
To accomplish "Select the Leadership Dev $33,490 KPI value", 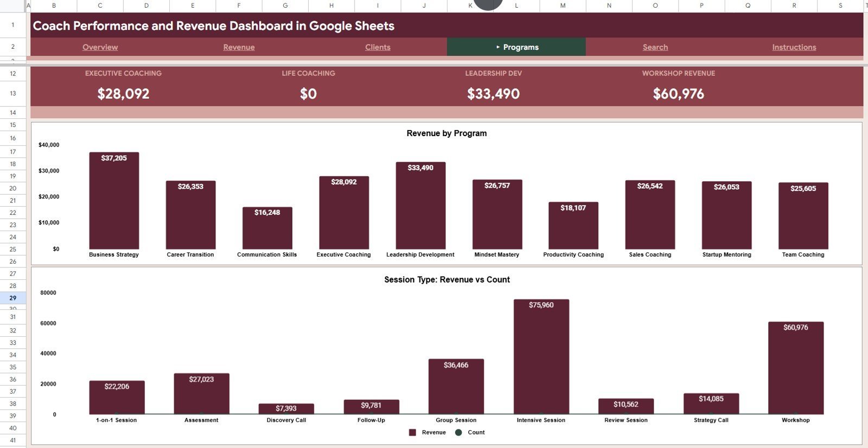I will pos(493,94).
